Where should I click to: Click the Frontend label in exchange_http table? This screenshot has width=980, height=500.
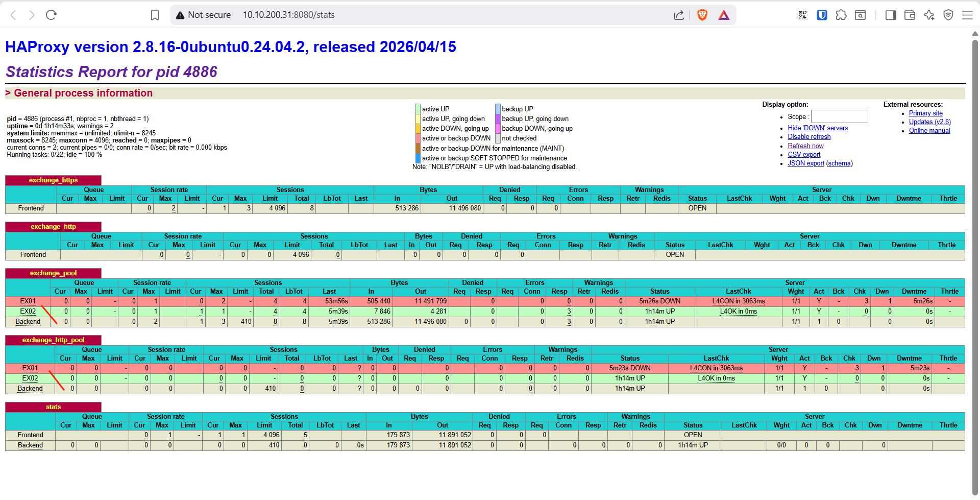click(33, 255)
